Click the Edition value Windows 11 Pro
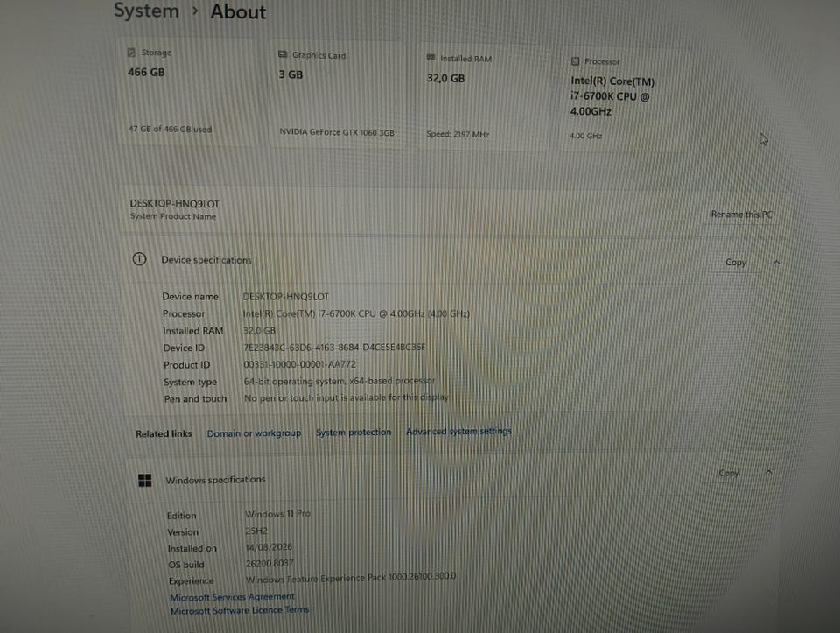This screenshot has width=840, height=633. 277,513
